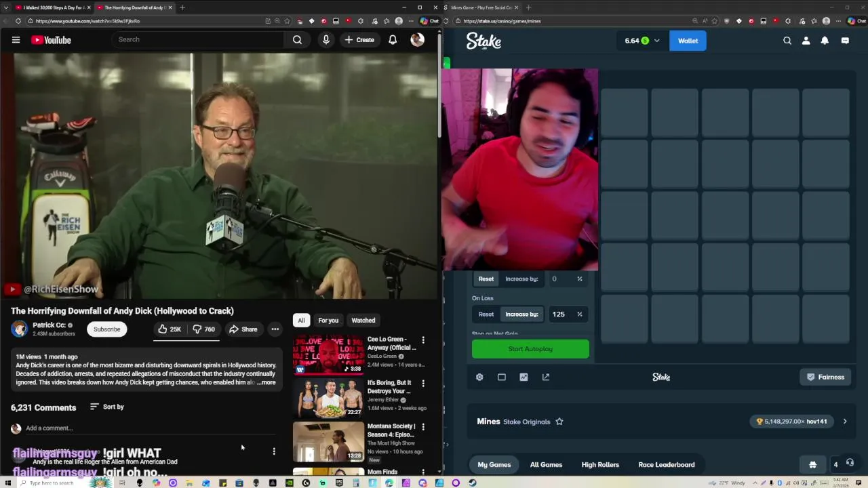The image size is (868, 488).
Task: Click the YouTube search magnifier button
Action: tap(297, 40)
